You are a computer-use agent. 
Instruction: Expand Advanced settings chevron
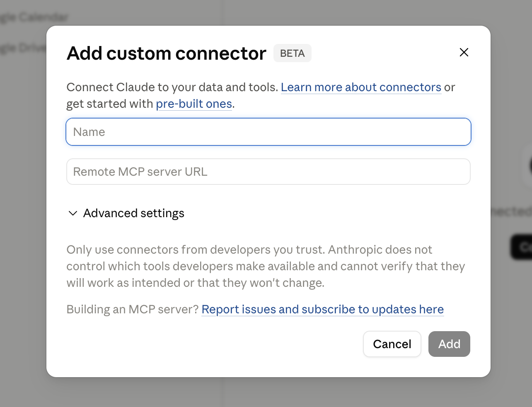coord(73,213)
